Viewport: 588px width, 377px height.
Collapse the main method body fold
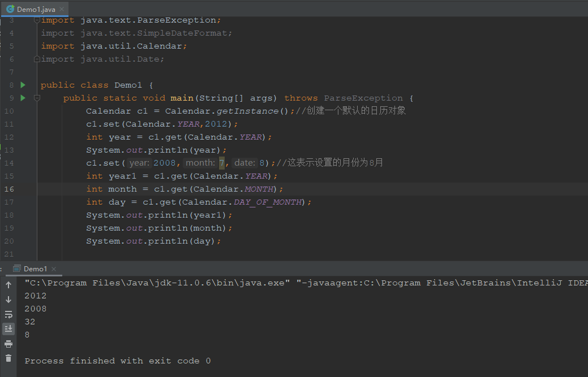coord(36,98)
